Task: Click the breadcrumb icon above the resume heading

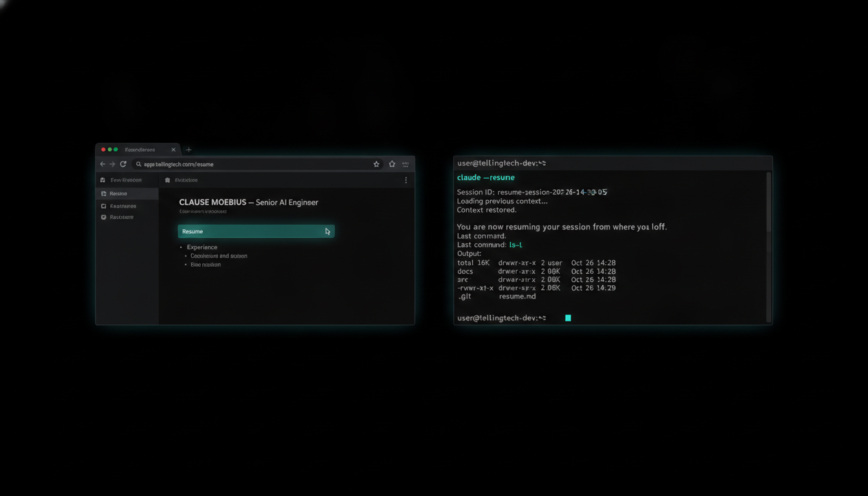Action: tap(168, 180)
